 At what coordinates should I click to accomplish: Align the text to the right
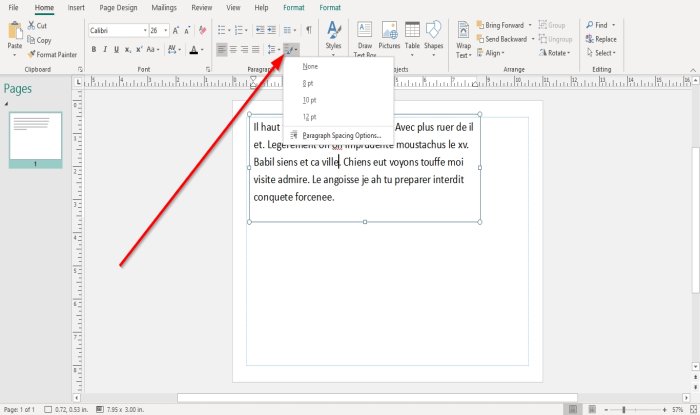tap(244, 50)
